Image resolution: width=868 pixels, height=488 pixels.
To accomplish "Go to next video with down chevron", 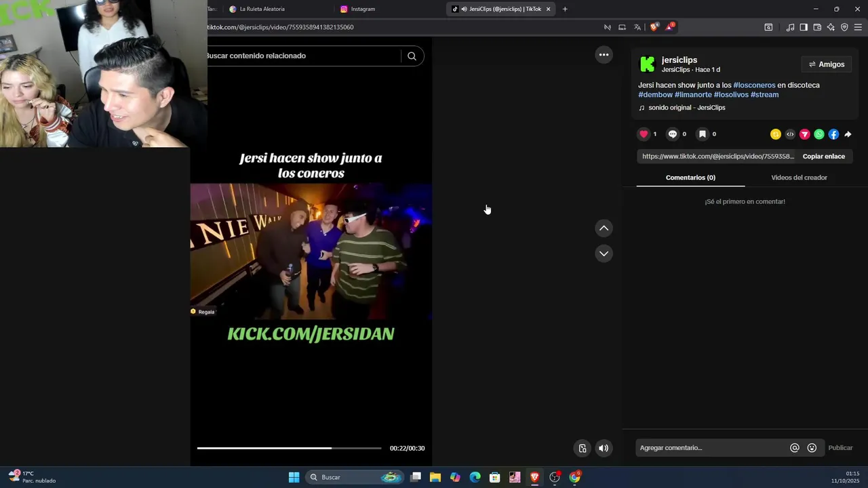I will [x=604, y=253].
